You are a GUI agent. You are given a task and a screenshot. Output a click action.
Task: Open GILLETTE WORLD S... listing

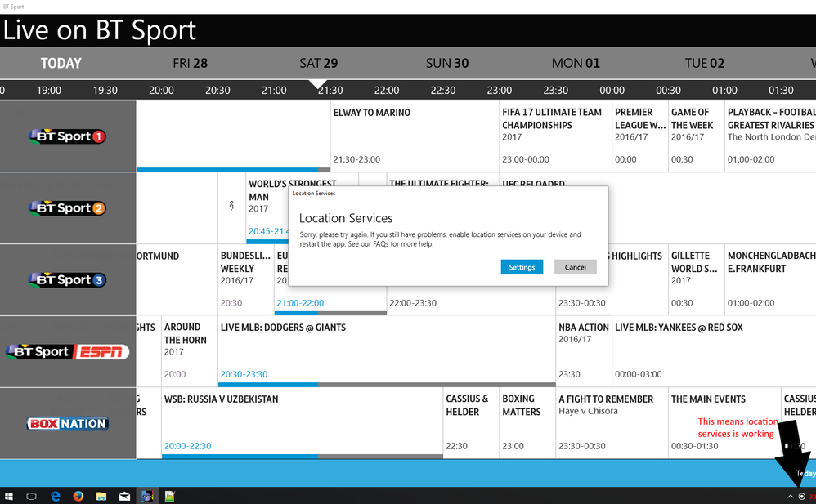coord(697,280)
